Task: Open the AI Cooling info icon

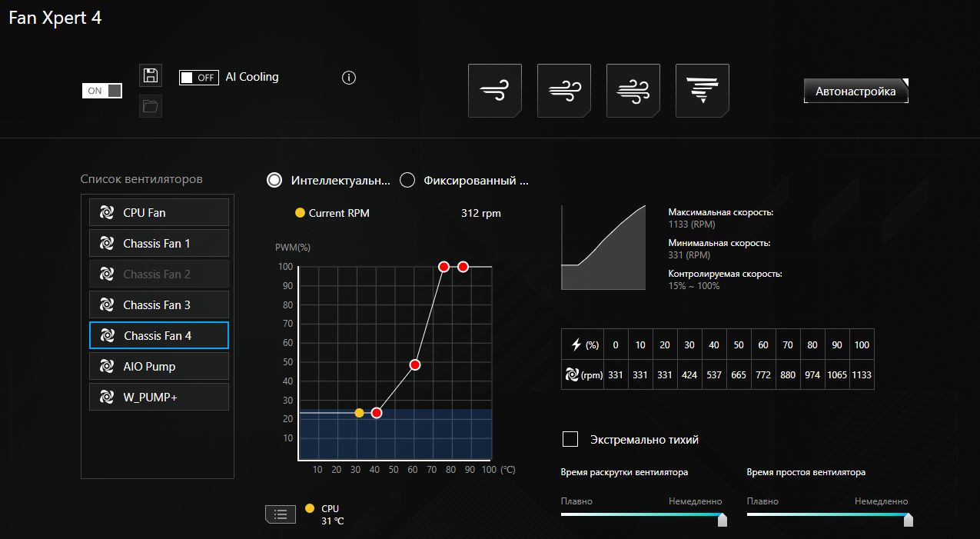Action: tap(349, 78)
